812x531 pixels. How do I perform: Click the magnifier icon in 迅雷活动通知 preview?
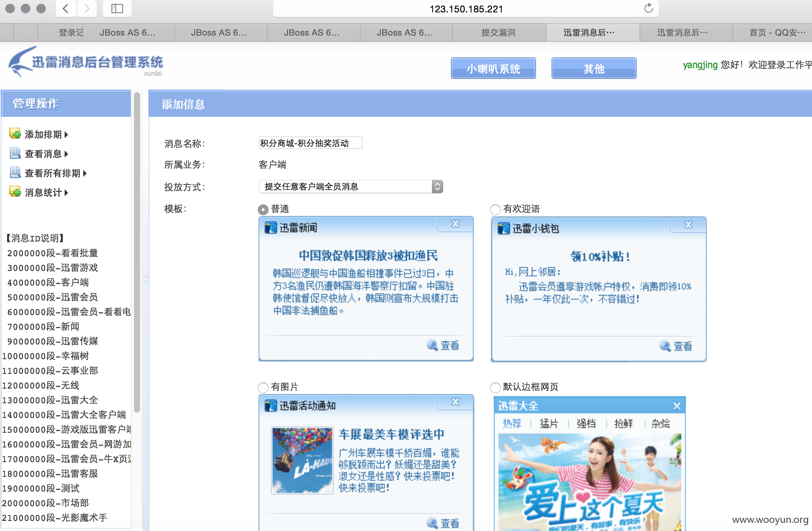432,523
